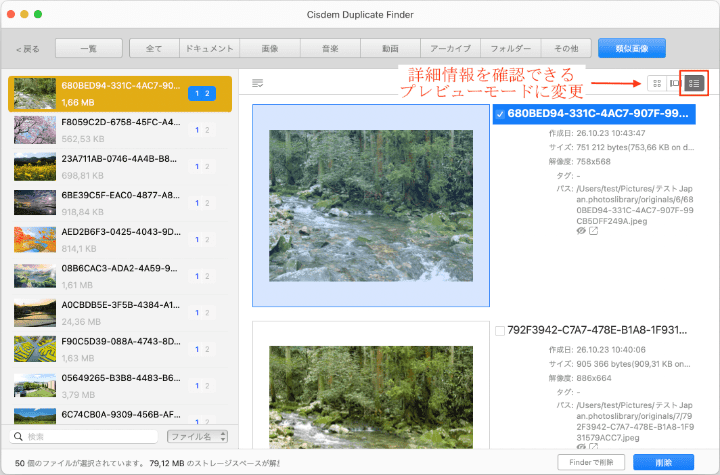Click the sunset lake thumbnail for A0CBDB5E
This screenshot has height=475, width=720.
35,313
